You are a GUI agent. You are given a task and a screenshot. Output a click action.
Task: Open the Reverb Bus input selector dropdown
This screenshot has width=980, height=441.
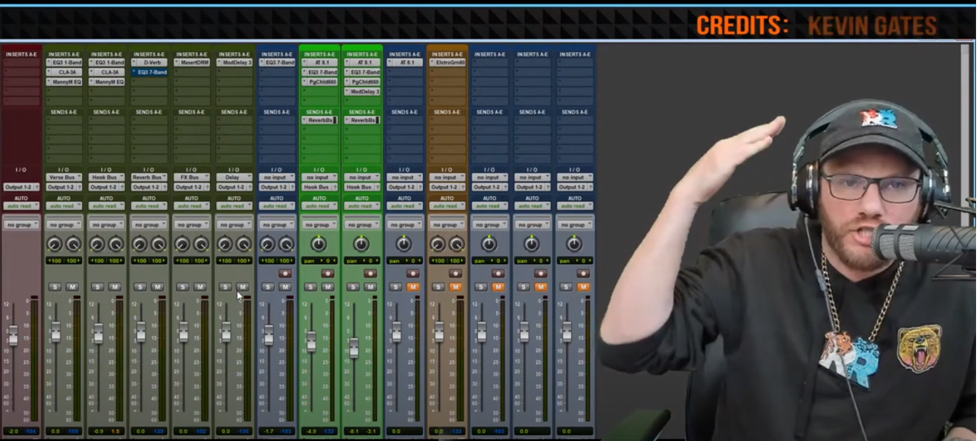(149, 177)
